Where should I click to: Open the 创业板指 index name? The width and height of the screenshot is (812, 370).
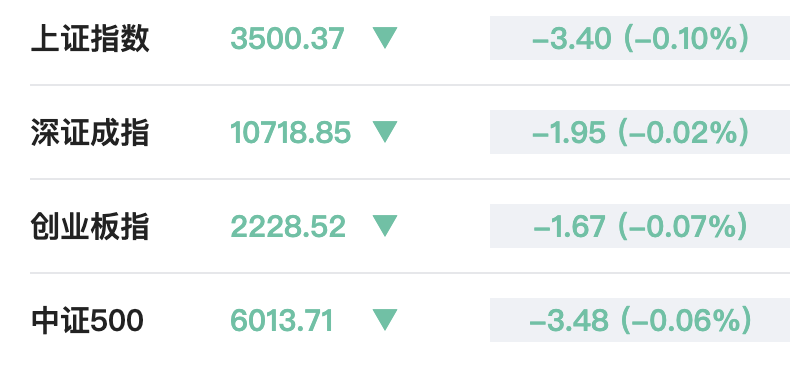[90, 226]
